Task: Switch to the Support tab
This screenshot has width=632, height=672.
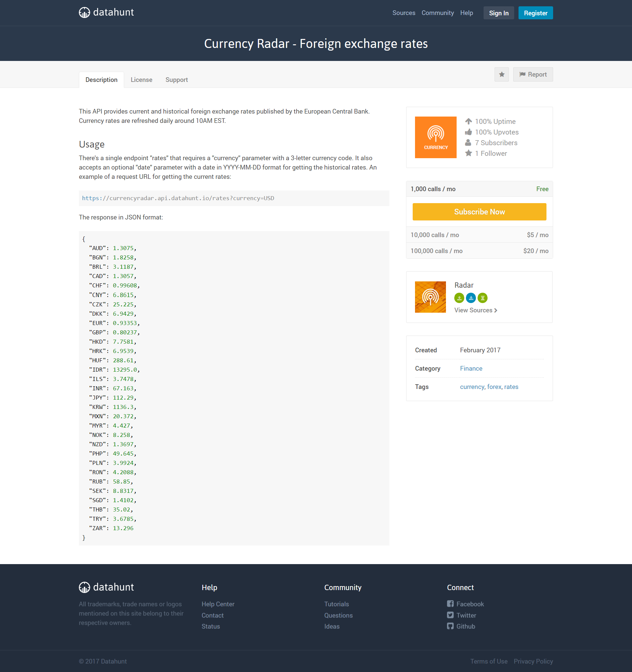Action: (176, 80)
